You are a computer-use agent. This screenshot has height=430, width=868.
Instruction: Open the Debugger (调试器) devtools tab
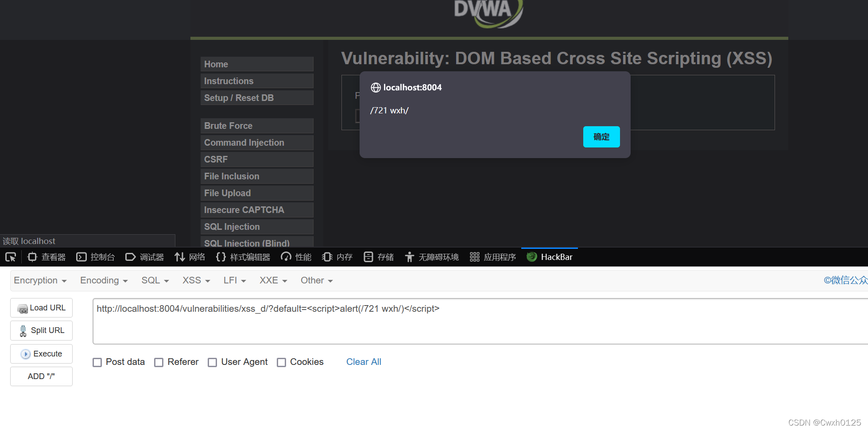(145, 257)
